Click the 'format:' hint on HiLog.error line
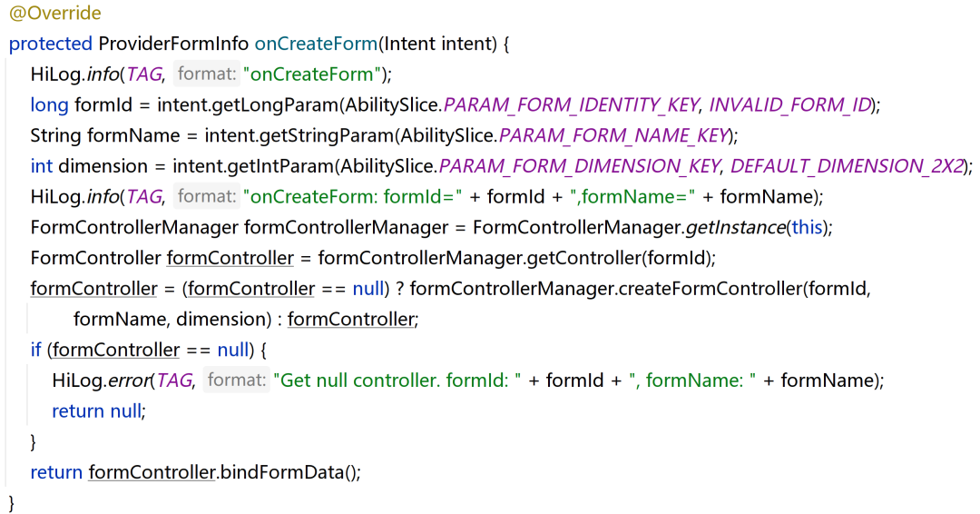 238,381
